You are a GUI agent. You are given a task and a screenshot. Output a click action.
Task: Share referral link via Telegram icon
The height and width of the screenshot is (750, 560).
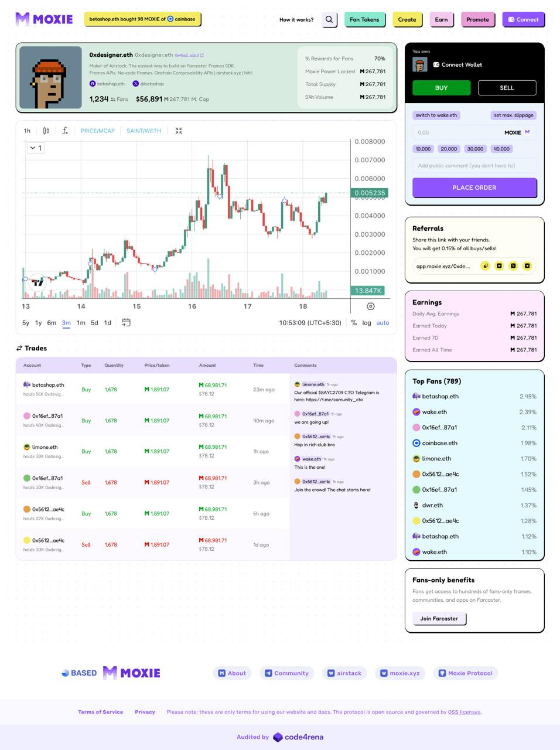[x=527, y=266]
